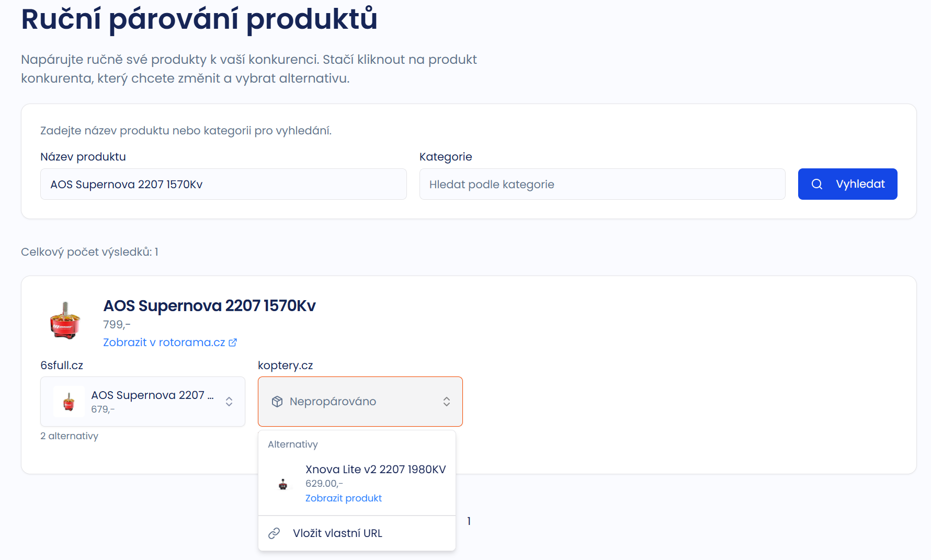931x560 pixels.
Task: Click the package icon inside the Nepropárováno selector
Action: coord(277,401)
